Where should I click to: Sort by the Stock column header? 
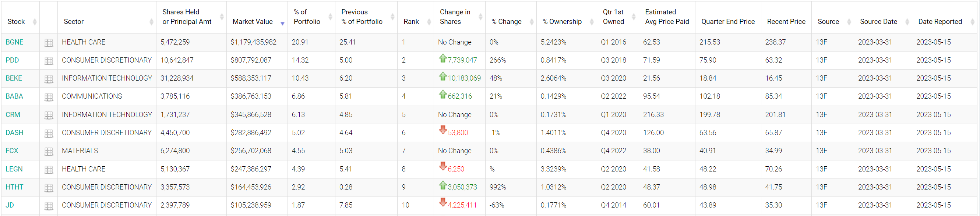16,22
